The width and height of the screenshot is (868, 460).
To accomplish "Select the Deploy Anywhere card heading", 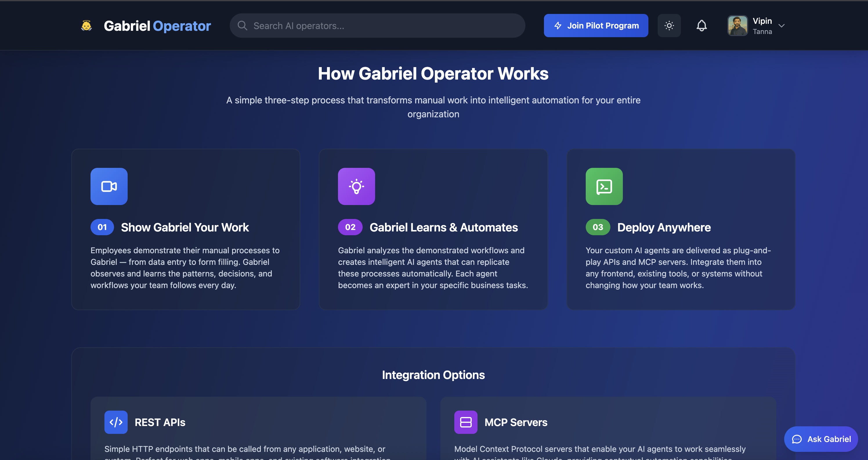I will pyautogui.click(x=664, y=227).
